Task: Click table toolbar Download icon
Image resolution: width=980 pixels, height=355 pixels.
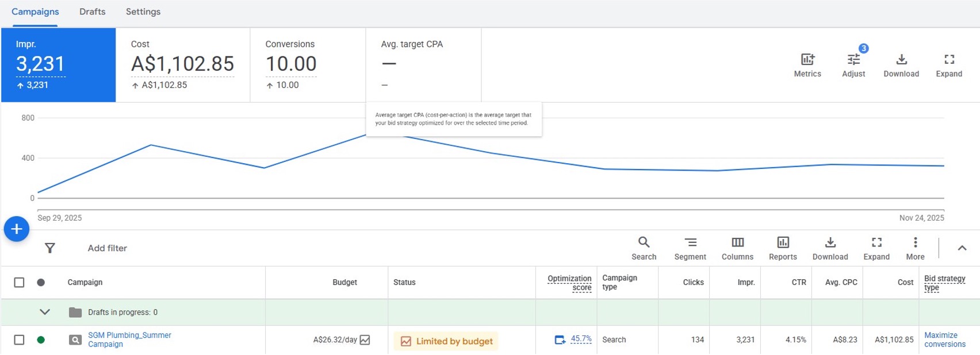Action: coord(830,242)
